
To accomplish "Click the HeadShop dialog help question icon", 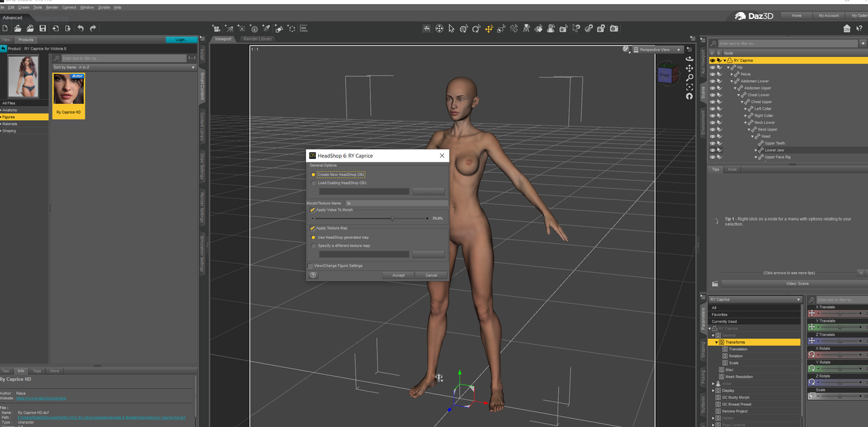I will [313, 275].
